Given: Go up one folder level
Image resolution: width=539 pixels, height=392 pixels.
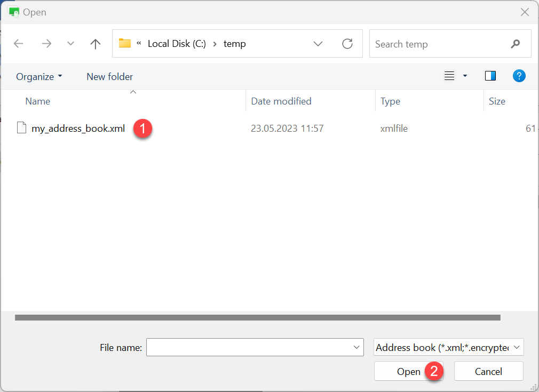Looking at the screenshot, I should coord(96,44).
